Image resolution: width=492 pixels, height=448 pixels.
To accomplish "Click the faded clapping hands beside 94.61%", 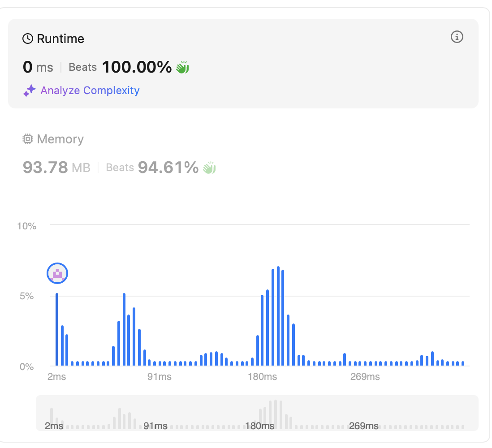I will 209,168.
